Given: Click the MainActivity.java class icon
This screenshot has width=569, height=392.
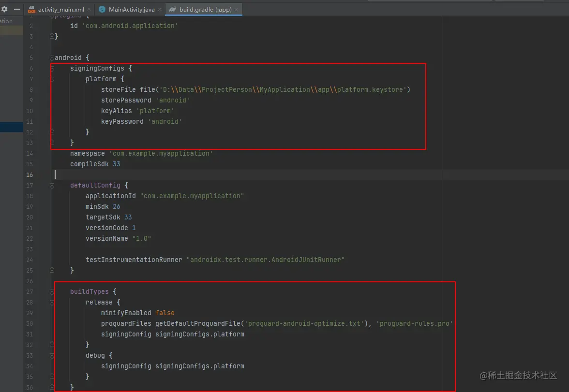Looking at the screenshot, I should point(102,10).
